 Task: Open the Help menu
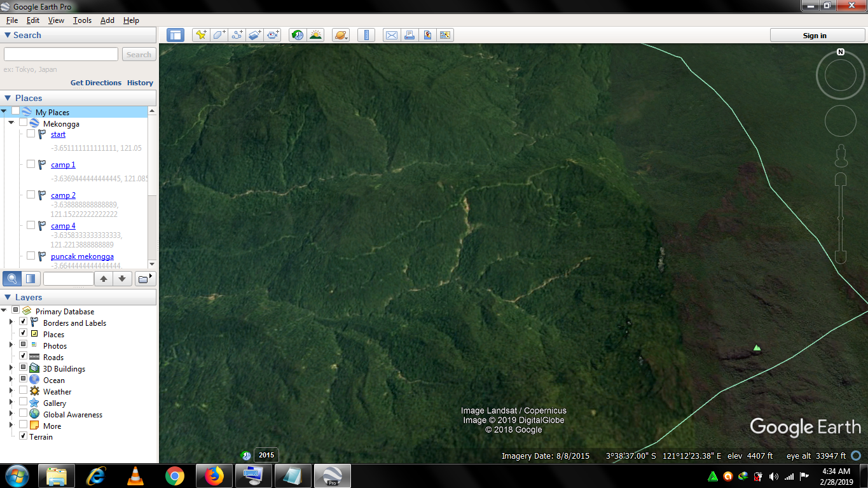coord(131,20)
